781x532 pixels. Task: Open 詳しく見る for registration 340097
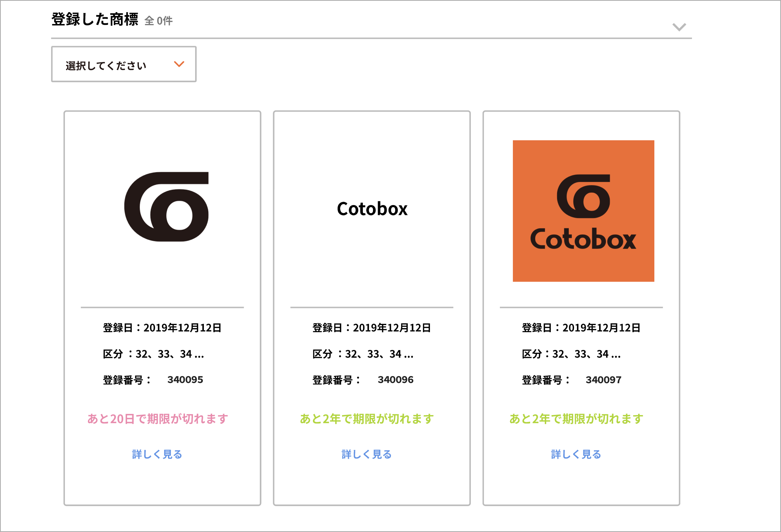coord(576,454)
